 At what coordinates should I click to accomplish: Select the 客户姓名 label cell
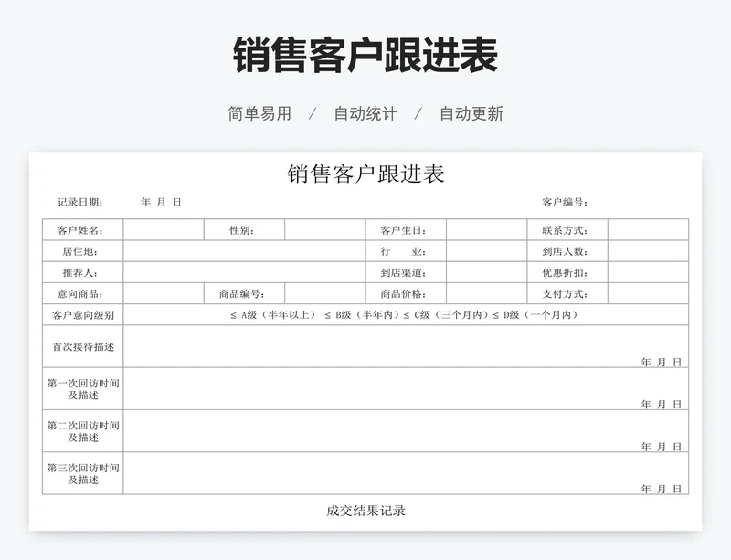pyautogui.click(x=82, y=230)
